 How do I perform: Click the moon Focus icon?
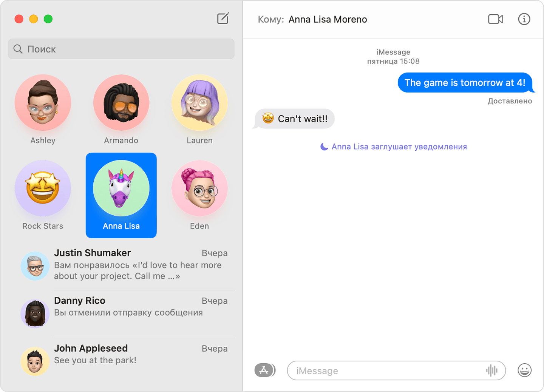coord(324,147)
